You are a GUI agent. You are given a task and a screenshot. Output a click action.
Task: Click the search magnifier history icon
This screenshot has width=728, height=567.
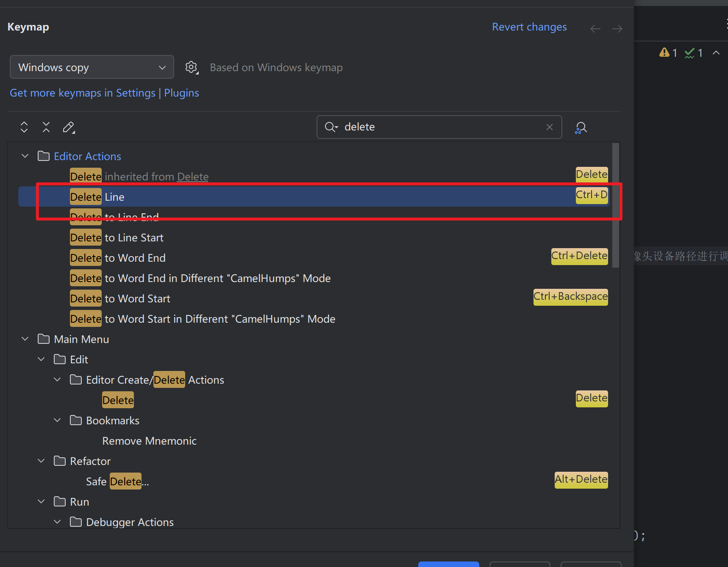point(331,127)
